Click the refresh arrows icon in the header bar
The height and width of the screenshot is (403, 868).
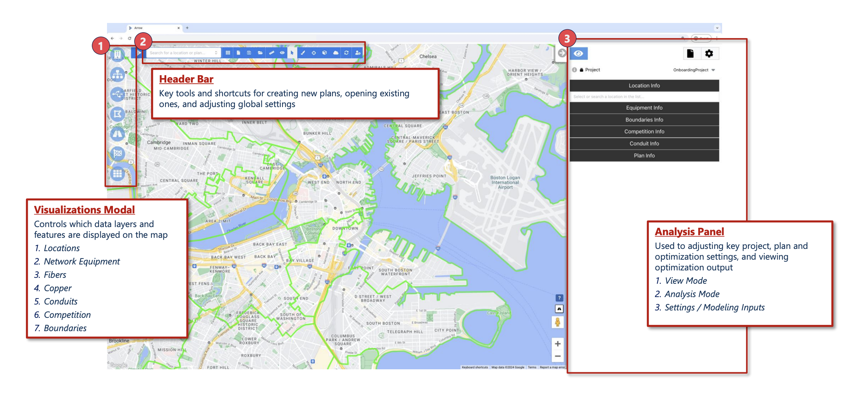(346, 53)
